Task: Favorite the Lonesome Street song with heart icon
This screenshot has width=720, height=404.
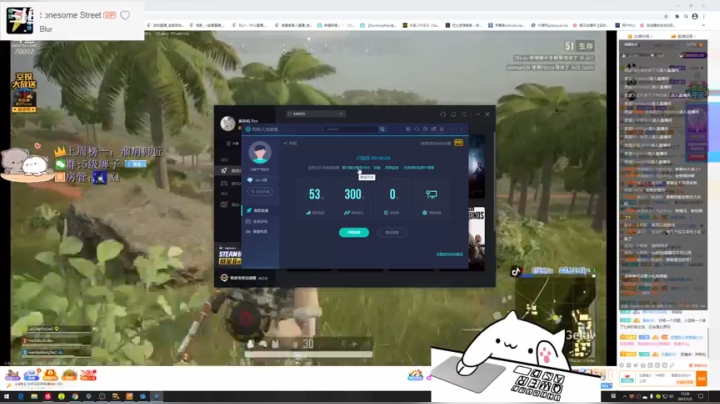Action: 125,15
